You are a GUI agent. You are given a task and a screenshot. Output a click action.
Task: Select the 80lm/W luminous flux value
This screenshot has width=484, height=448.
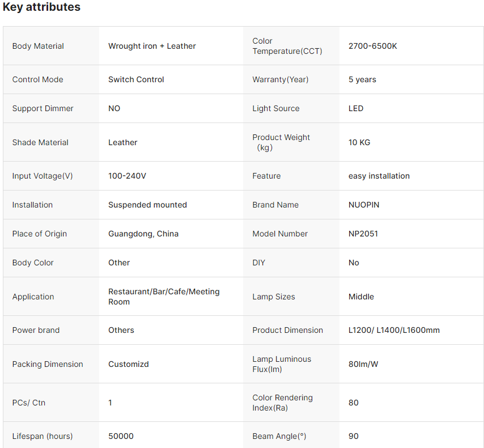363,364
